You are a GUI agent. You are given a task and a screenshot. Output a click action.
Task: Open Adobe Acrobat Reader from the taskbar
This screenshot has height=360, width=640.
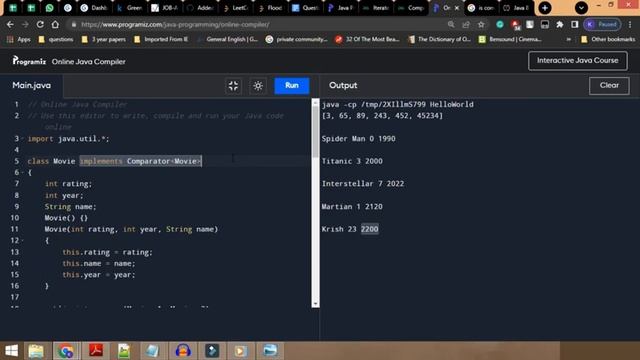(x=96, y=351)
